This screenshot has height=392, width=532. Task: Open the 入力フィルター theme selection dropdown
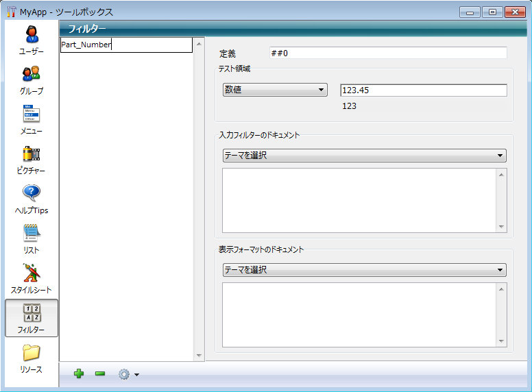pyautogui.click(x=364, y=156)
